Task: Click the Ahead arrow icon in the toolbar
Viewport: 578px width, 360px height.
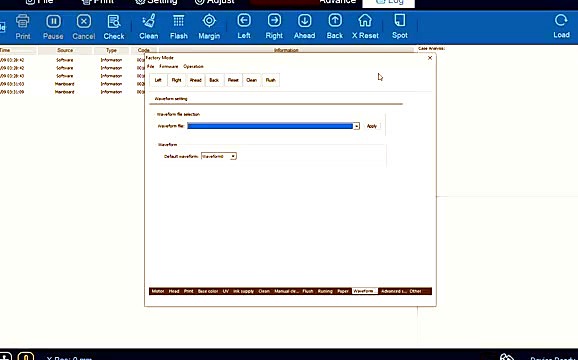Action: [x=304, y=27]
